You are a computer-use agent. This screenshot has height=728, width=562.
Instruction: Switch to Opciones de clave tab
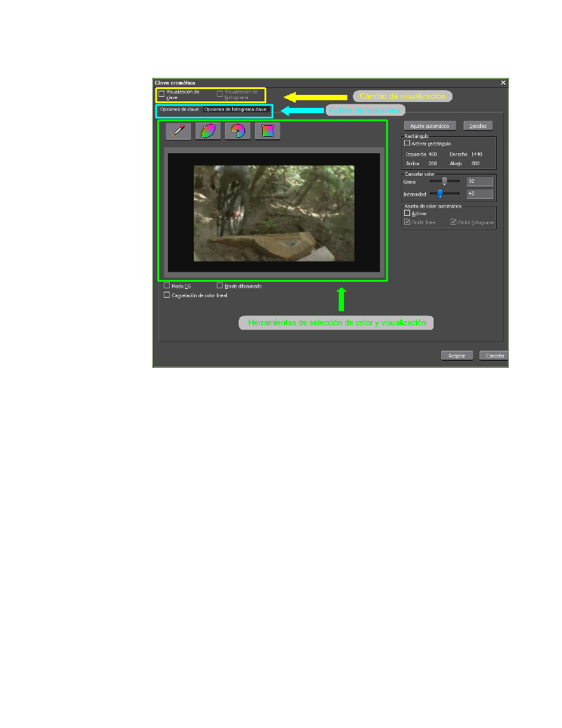coord(180,110)
